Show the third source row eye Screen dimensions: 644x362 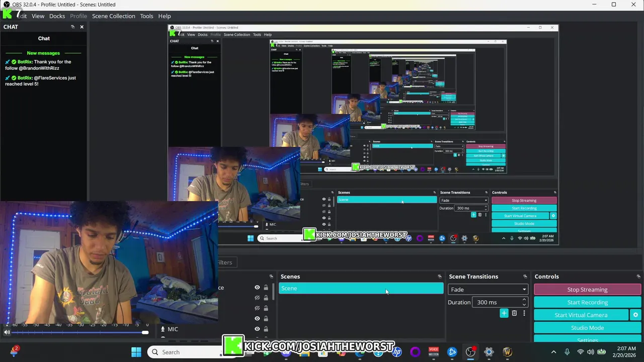pos(257,308)
